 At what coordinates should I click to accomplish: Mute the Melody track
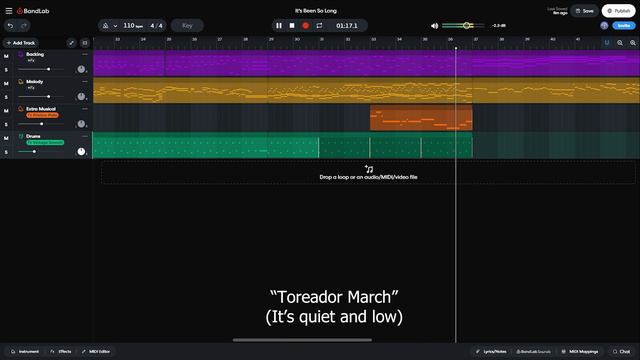tap(6, 84)
